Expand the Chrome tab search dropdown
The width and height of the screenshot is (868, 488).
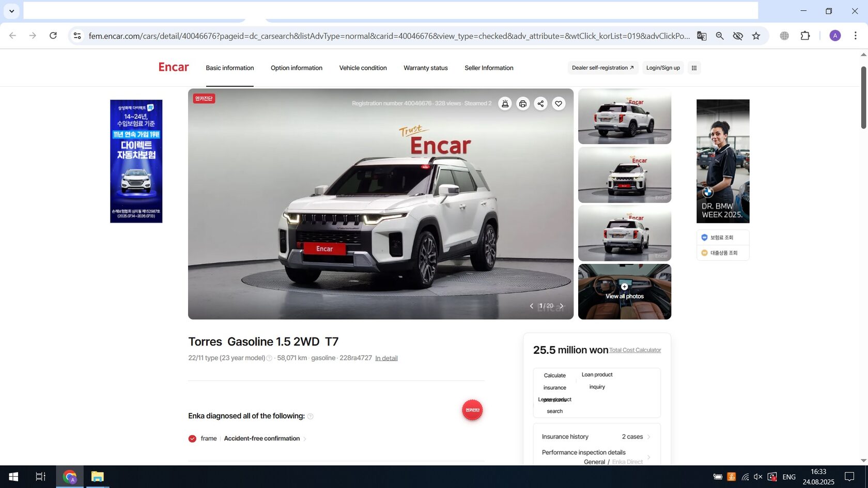coord(11,11)
